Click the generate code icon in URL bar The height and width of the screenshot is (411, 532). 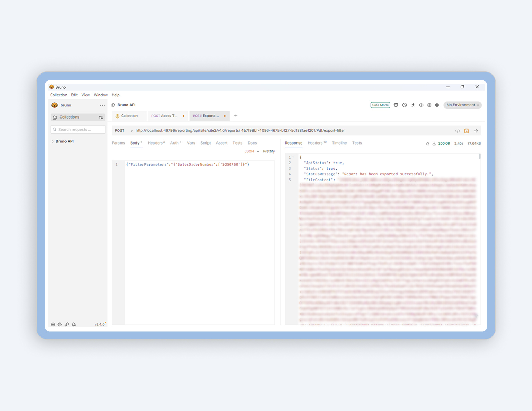click(458, 131)
